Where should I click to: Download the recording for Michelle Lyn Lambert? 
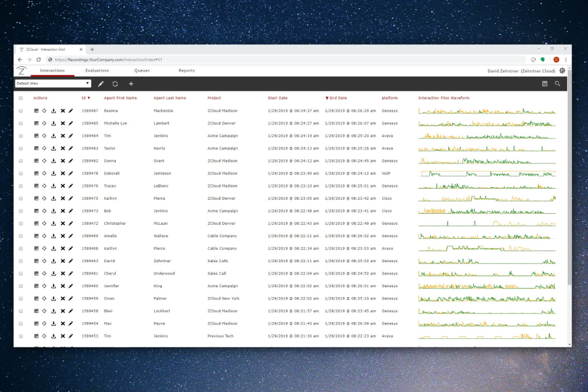point(54,123)
